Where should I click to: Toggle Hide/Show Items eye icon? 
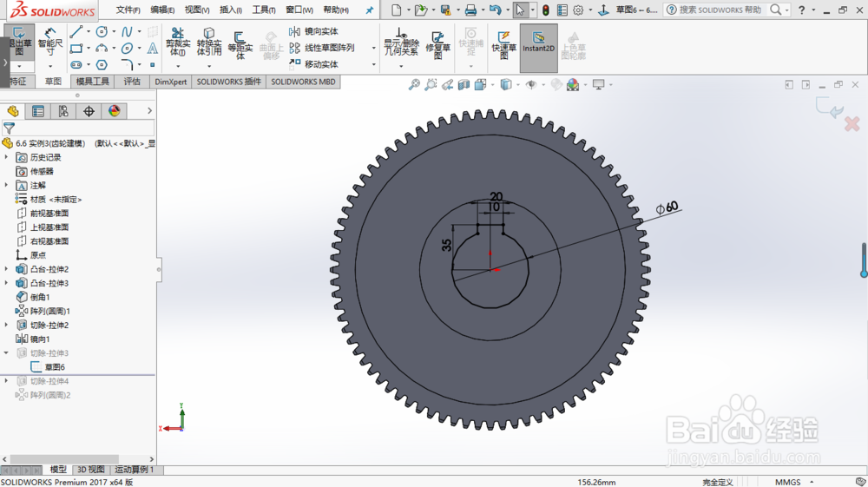coord(531,85)
